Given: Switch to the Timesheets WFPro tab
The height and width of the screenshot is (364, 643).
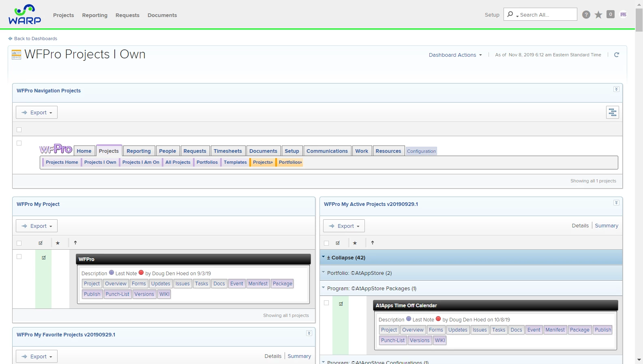Looking at the screenshot, I should click(228, 151).
